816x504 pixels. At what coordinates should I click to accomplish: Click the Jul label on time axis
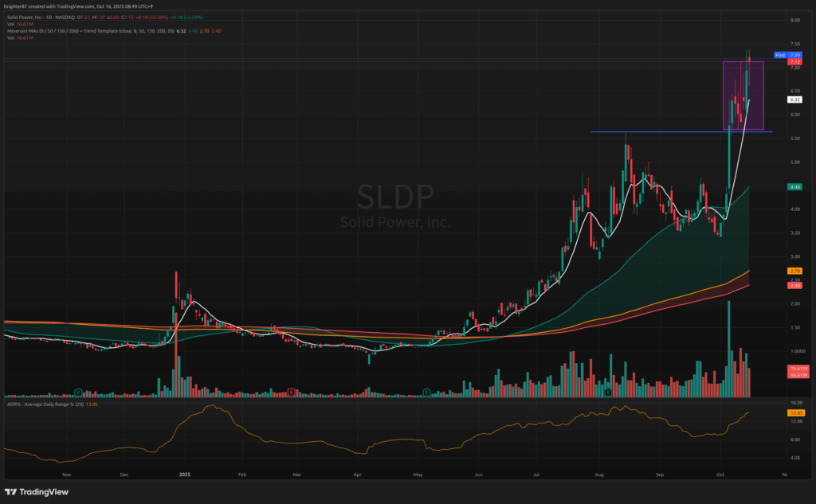tap(537, 473)
